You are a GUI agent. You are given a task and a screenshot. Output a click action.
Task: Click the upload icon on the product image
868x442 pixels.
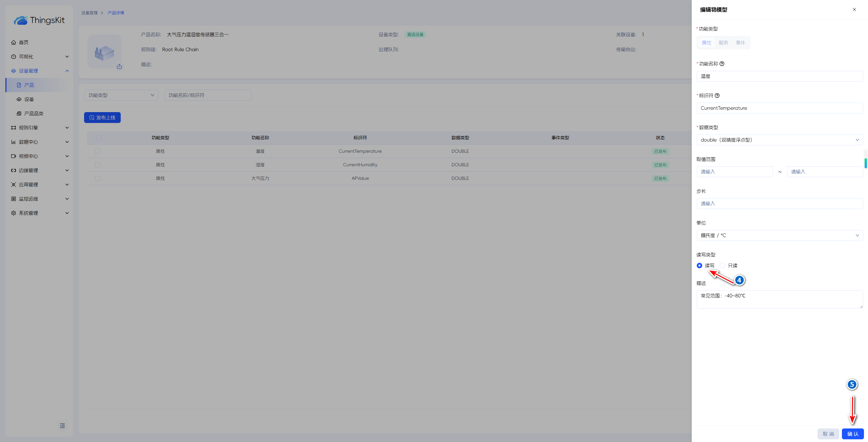[119, 66]
